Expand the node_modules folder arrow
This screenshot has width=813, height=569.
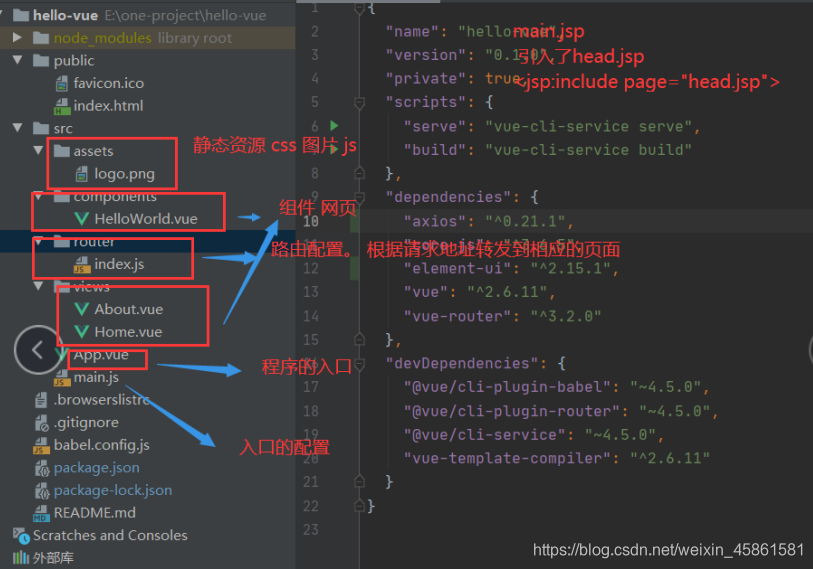17,37
